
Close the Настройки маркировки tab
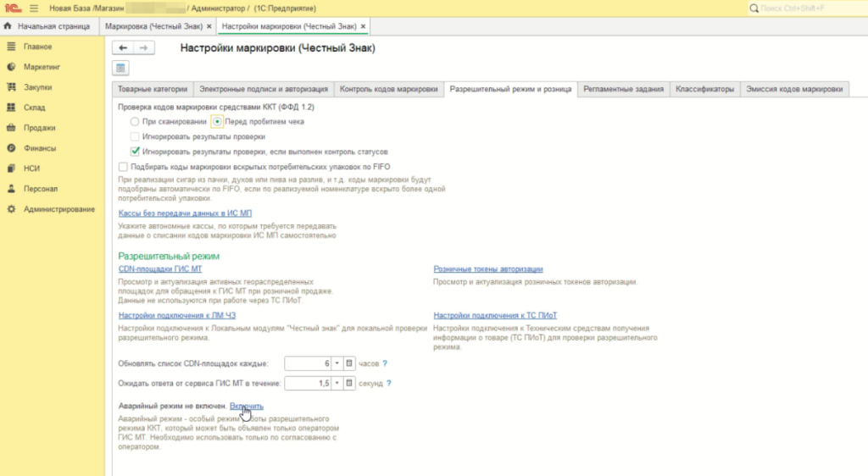click(363, 26)
